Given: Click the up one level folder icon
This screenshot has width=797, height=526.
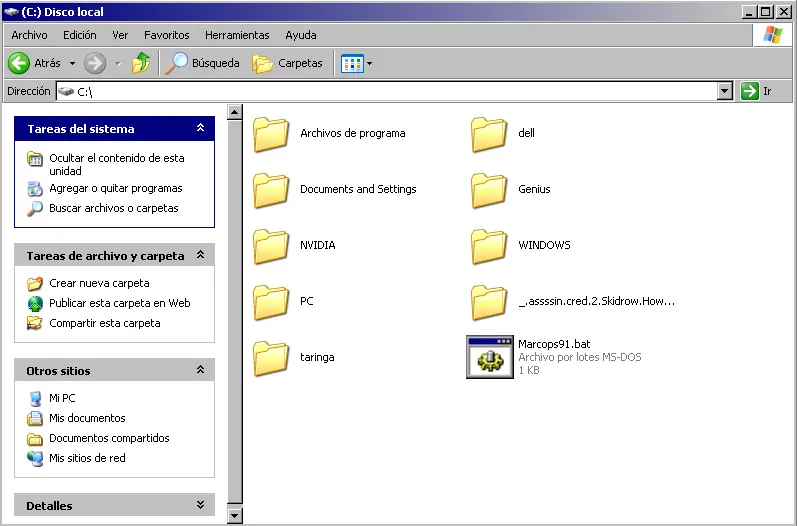Looking at the screenshot, I should [x=141, y=63].
